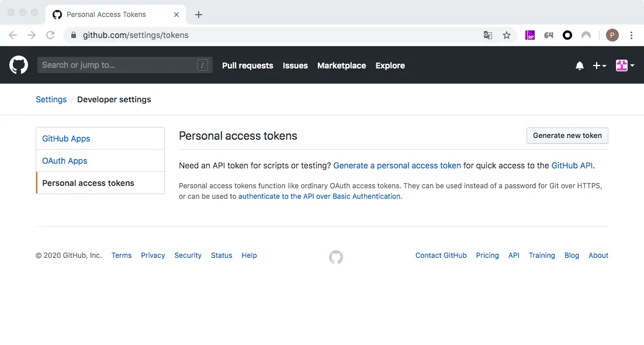Open Status footer link
This screenshot has width=644, height=345.
point(221,256)
